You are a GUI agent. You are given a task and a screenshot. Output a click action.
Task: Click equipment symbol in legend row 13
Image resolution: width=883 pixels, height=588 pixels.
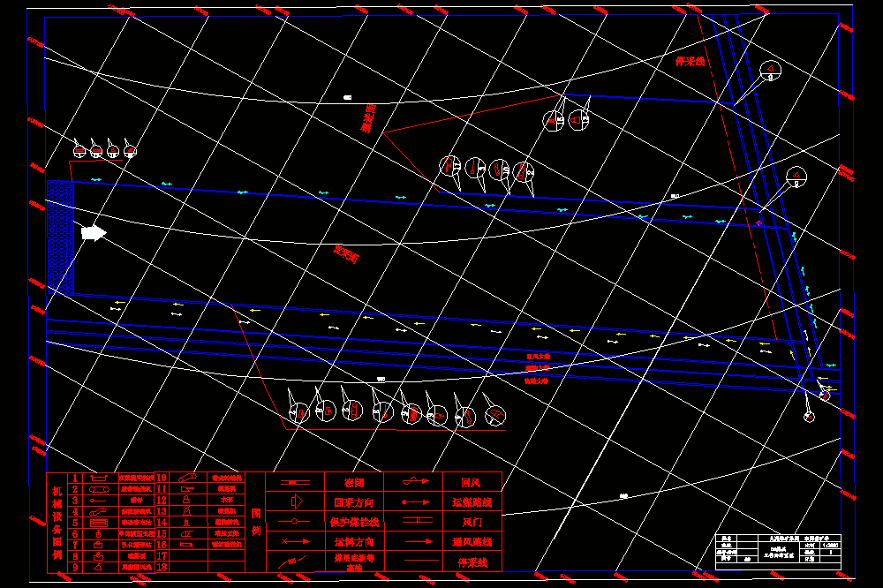coord(186,511)
